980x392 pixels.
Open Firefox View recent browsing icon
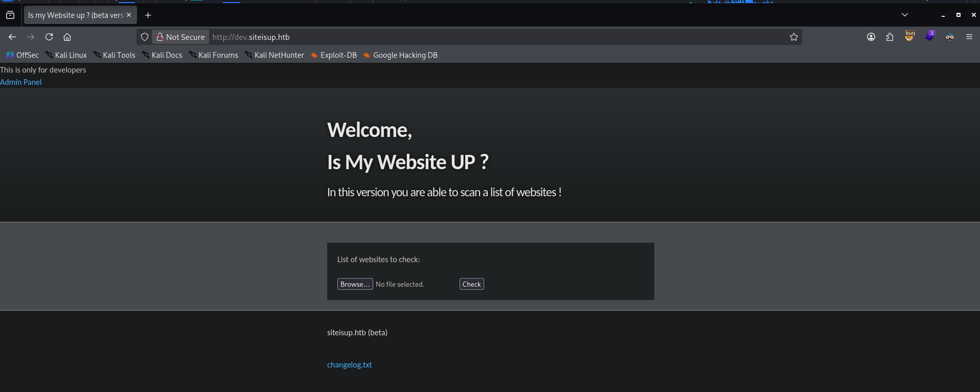pyautogui.click(x=10, y=15)
